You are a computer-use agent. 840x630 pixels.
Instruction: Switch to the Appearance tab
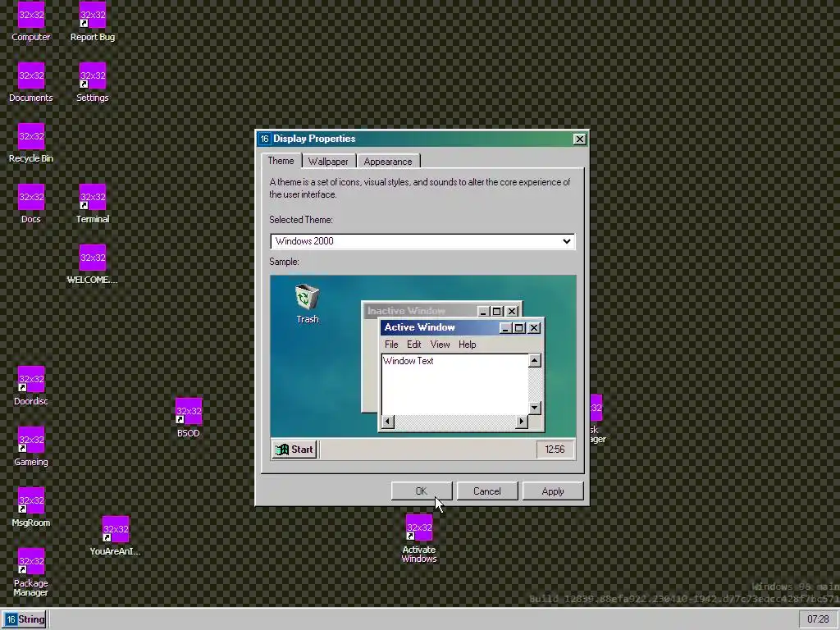point(388,162)
